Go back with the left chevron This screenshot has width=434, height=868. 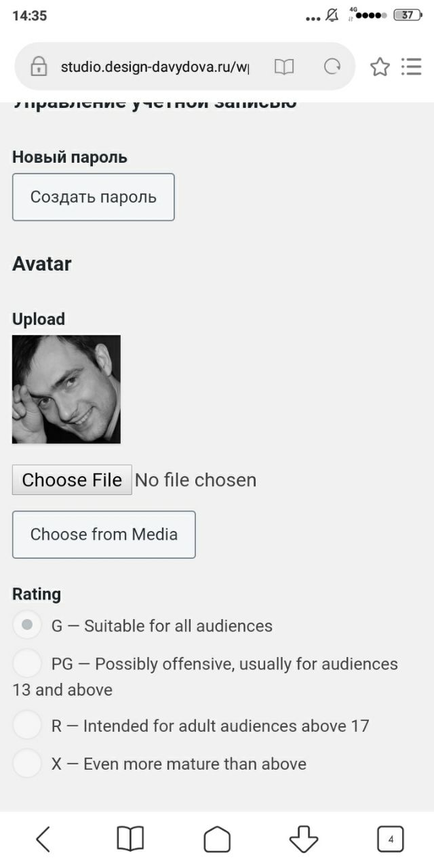click(43, 840)
